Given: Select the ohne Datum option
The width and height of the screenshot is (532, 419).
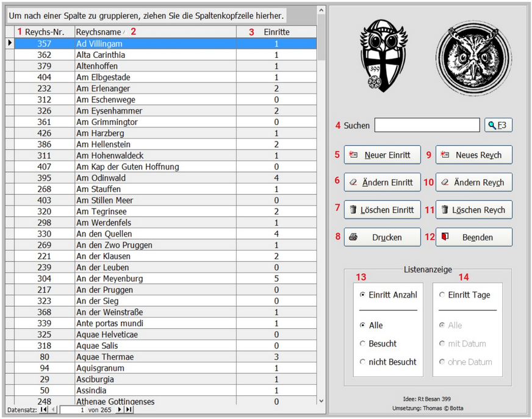Looking at the screenshot, I should pyautogui.click(x=442, y=362).
